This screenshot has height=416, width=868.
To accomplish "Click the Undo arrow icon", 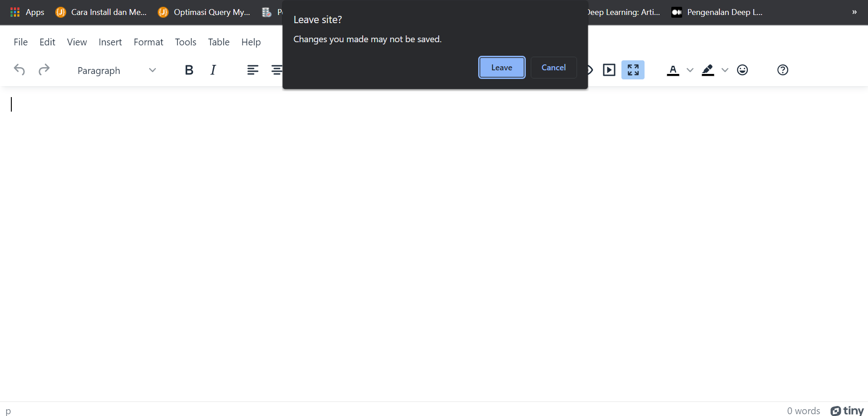I will (19, 70).
